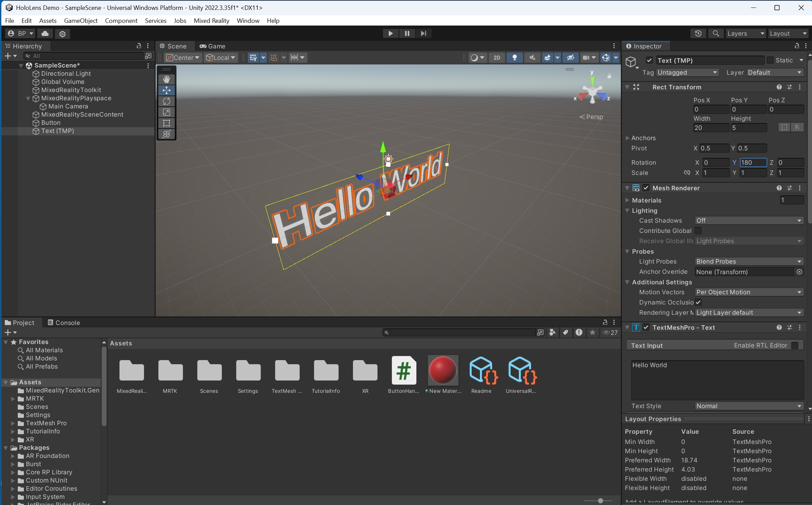Open the Mixed Reality menu
Image resolution: width=812 pixels, height=505 pixels.
click(x=211, y=20)
